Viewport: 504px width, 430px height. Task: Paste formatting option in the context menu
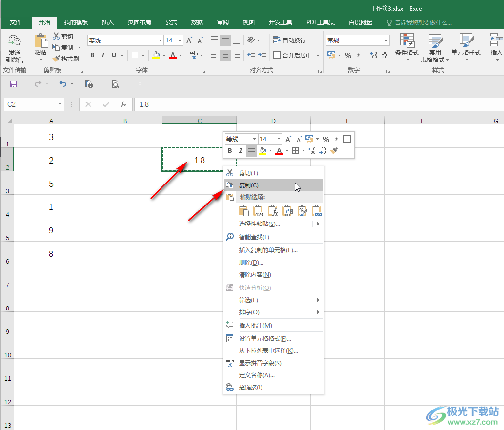click(302, 211)
